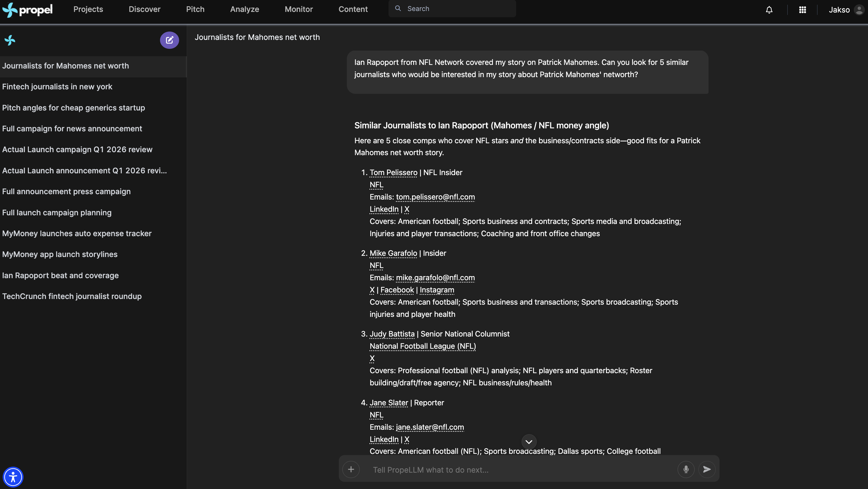
Task: Open the notifications bell
Action: click(x=769, y=10)
